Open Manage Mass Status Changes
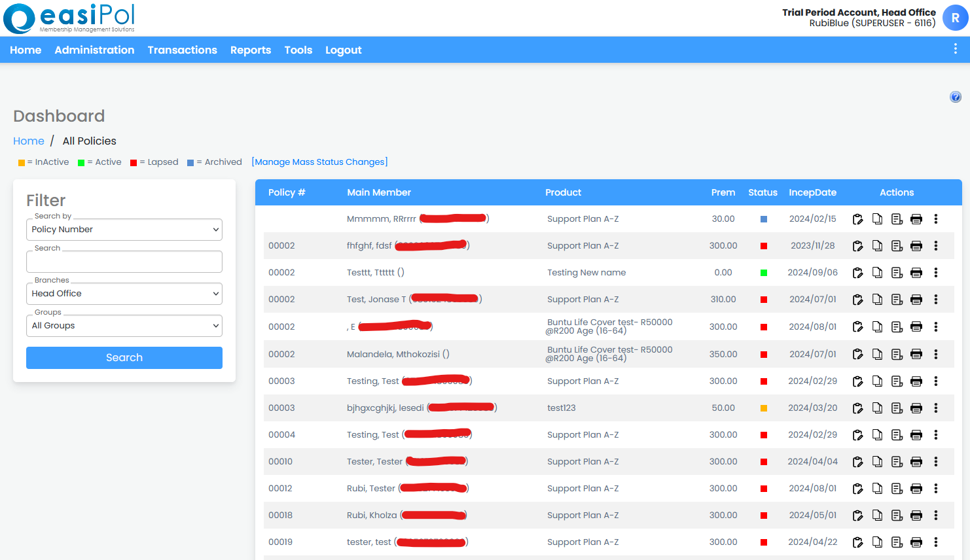Viewport: 970px width, 560px height. (x=319, y=162)
